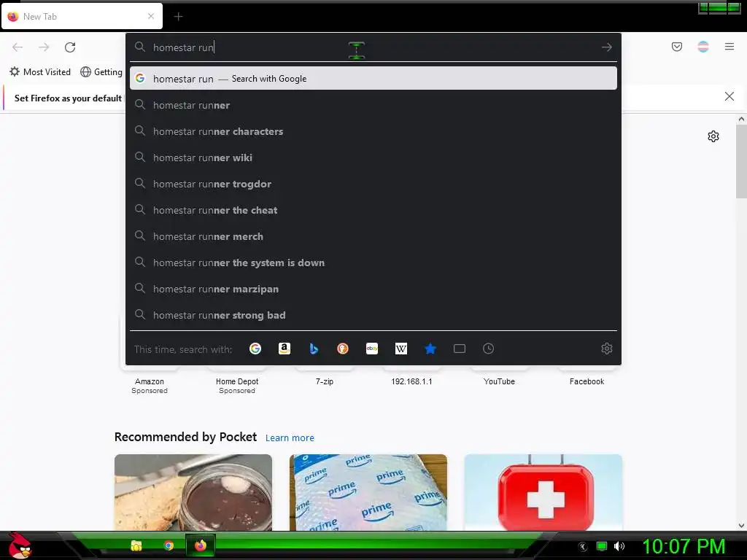Open Pocket story with first aid kit

click(x=543, y=492)
